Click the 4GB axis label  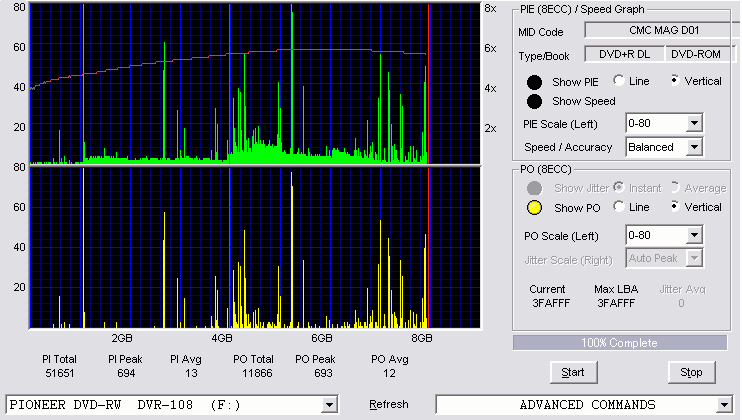click(x=222, y=338)
